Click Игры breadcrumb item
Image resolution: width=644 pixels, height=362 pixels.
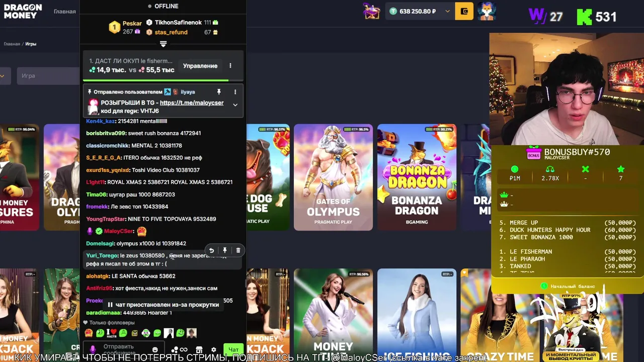[31, 44]
